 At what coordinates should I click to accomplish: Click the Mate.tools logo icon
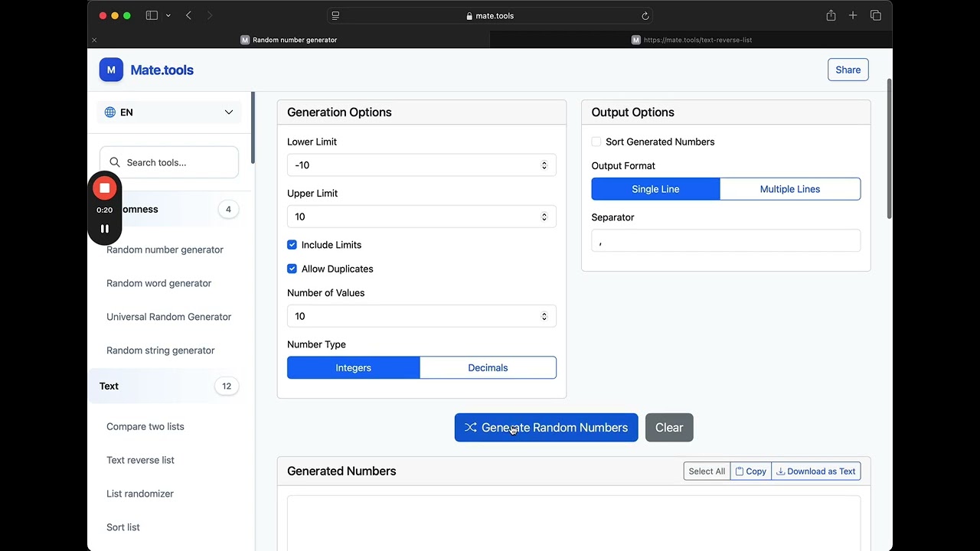click(x=111, y=70)
